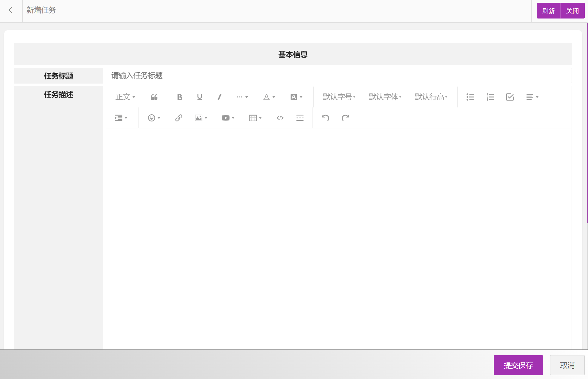Create a bulleted list
The height and width of the screenshot is (379, 588).
(470, 97)
